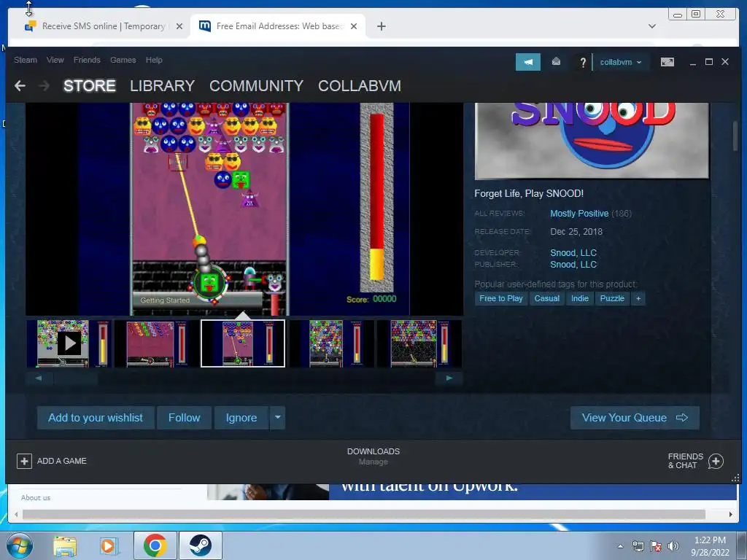Open the View menu

pyautogui.click(x=55, y=60)
